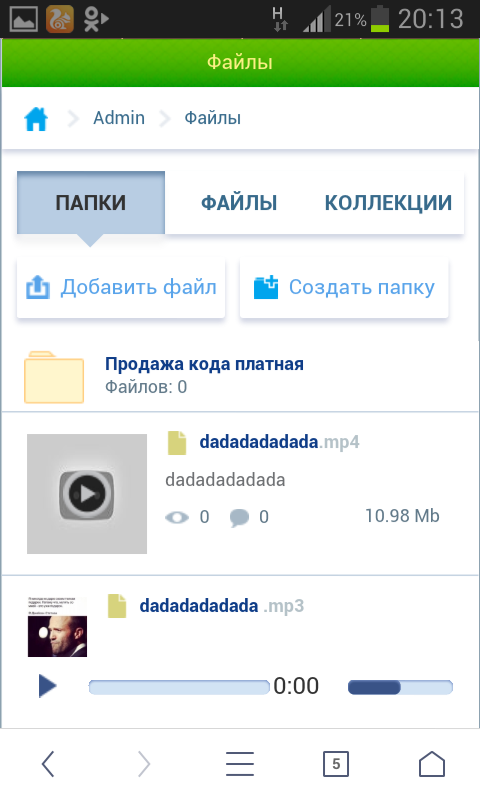Switch to the ФАЙЛЫ tab
The image size is (480, 800).
tap(239, 203)
